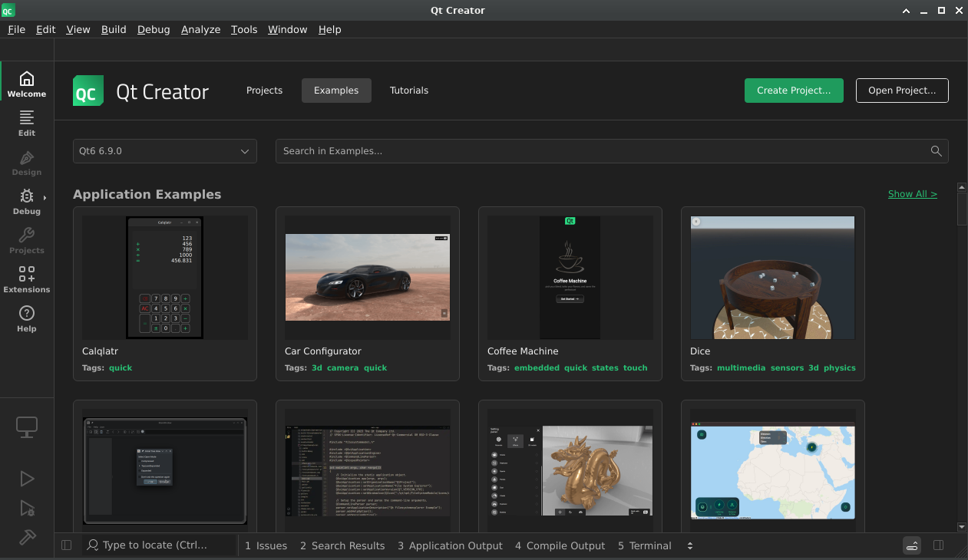Open the File menu
Screen dimensions: 968x560
[x=16, y=29]
